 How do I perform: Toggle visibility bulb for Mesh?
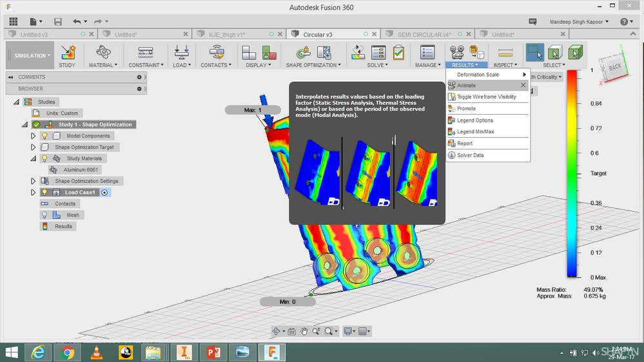pos(44,214)
